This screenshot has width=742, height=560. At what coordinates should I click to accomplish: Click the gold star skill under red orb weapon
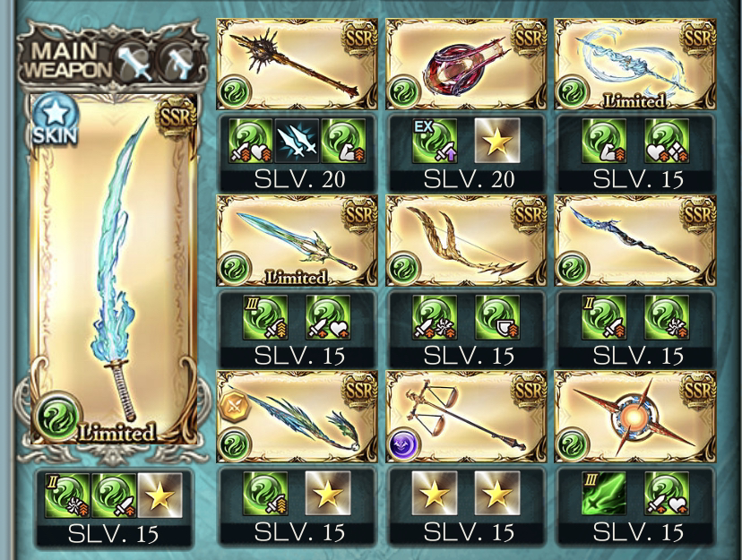(496, 141)
